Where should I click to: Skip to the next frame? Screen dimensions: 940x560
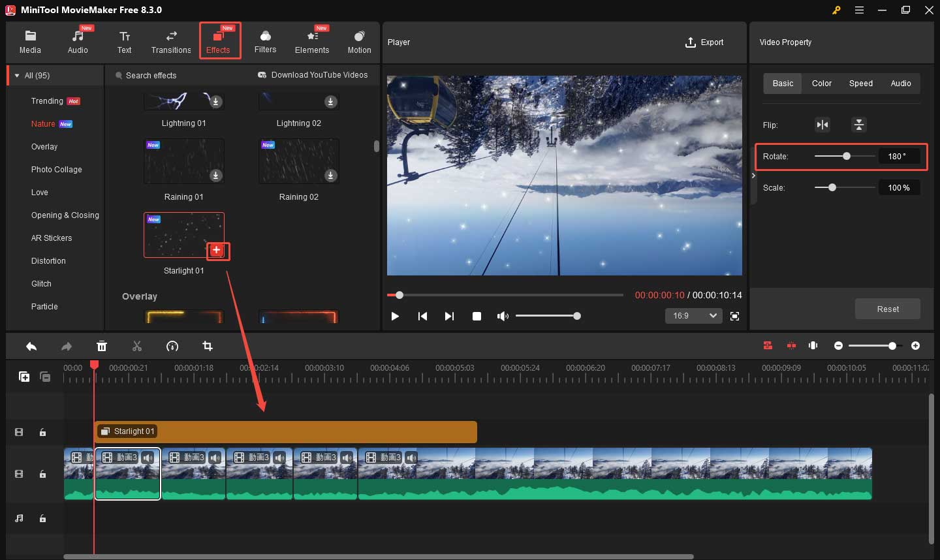click(x=449, y=316)
